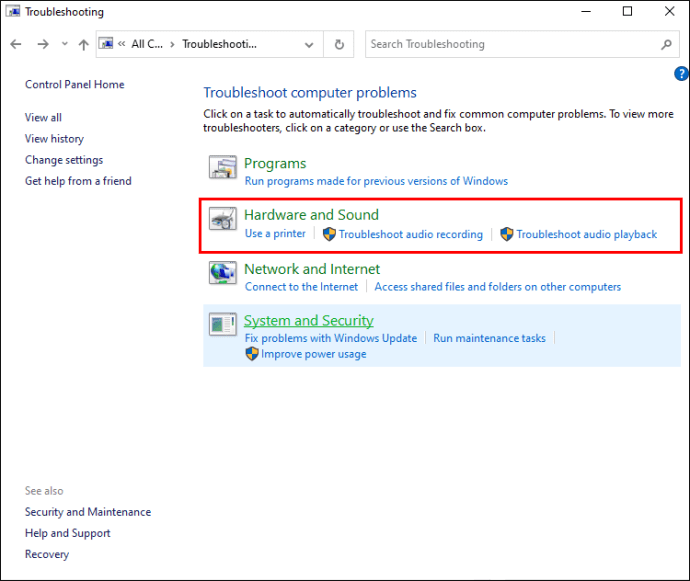Click the Forward navigation arrow
The width and height of the screenshot is (690, 581).
[x=43, y=44]
